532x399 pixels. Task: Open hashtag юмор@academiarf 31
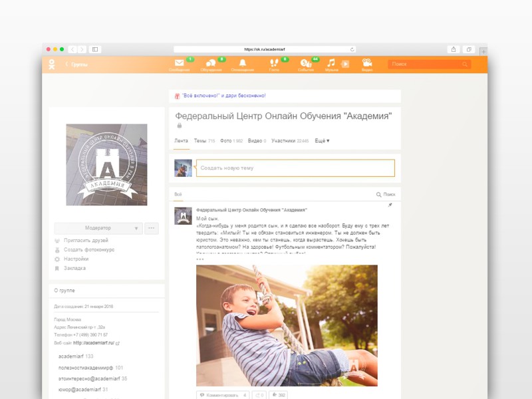coord(83,390)
